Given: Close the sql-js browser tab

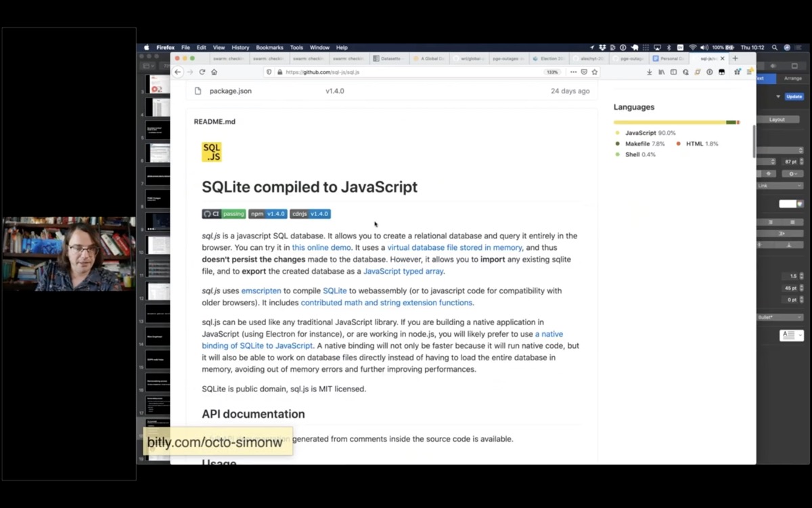Looking at the screenshot, I should click(x=722, y=59).
